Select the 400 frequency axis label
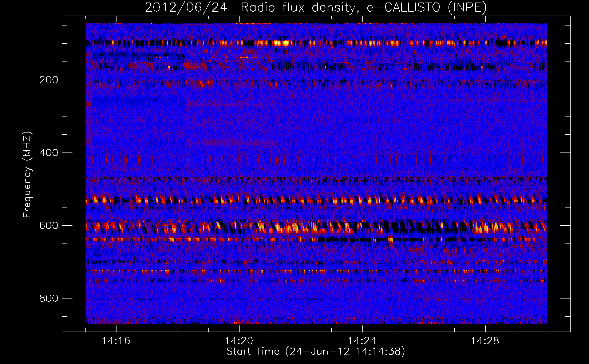This screenshot has height=364, width=589. 48,153
